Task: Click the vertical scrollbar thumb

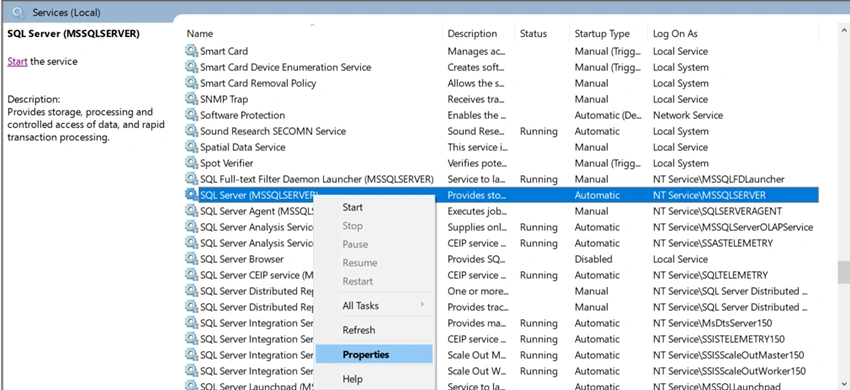Action: 843,272
